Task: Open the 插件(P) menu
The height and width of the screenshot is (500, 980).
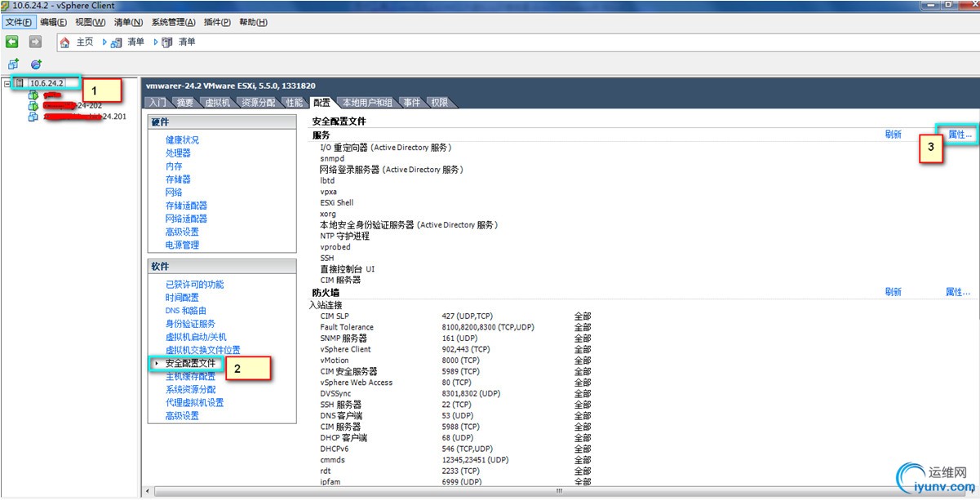Action: tap(217, 22)
